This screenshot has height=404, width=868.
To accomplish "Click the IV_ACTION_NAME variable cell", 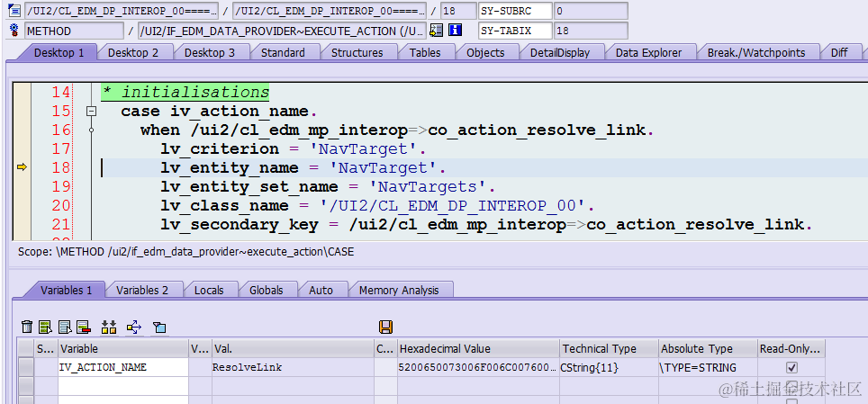I will [x=122, y=367].
